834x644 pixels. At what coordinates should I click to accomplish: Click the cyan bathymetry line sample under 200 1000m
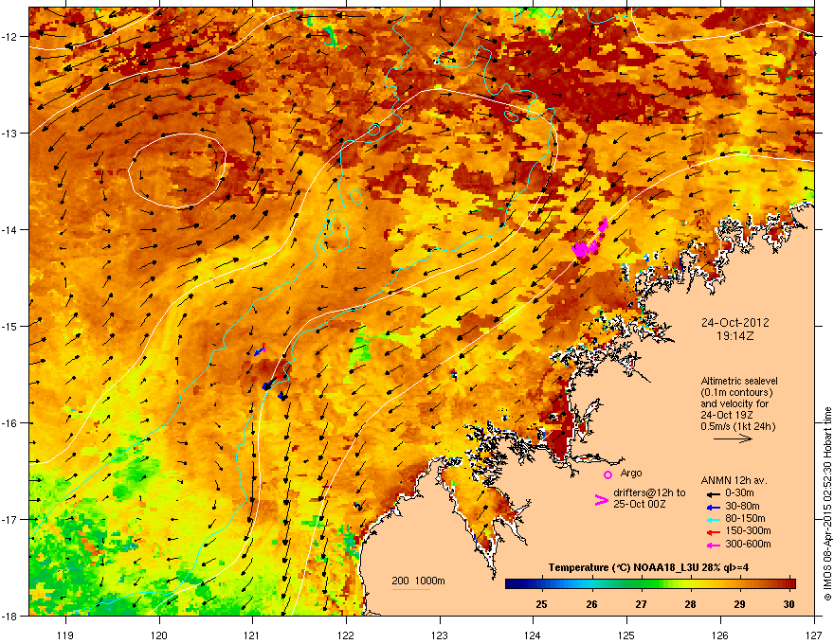(x=410, y=589)
